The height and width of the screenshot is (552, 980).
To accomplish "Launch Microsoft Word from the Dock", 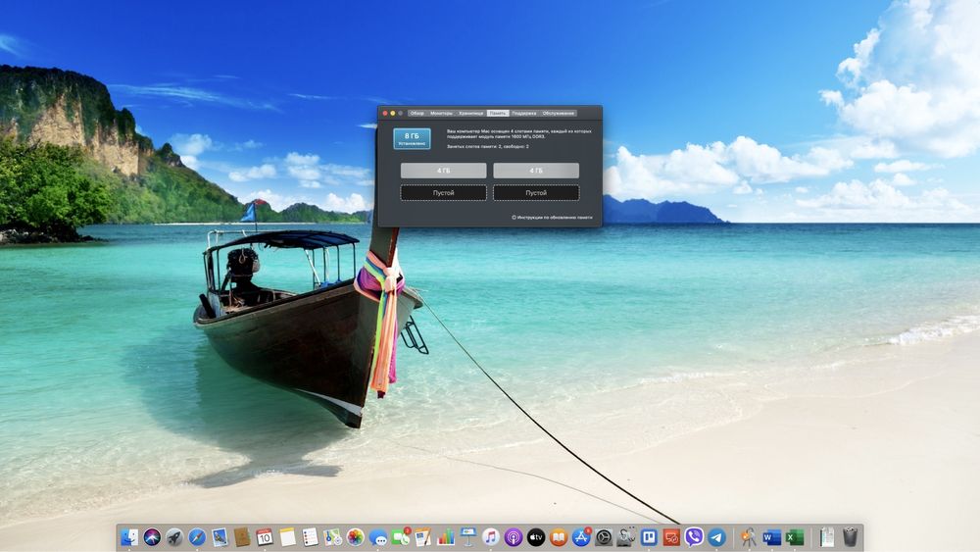I will click(x=771, y=537).
